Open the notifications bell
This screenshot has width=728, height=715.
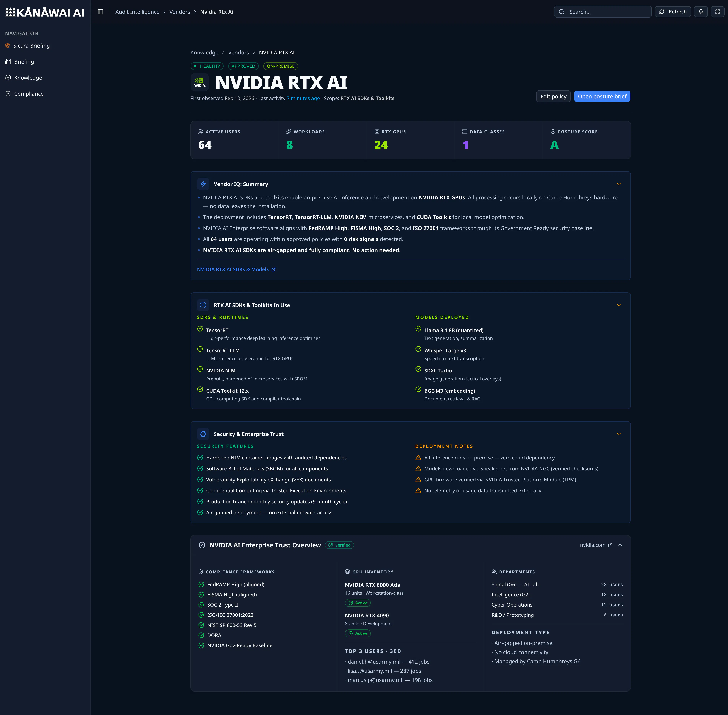click(700, 12)
